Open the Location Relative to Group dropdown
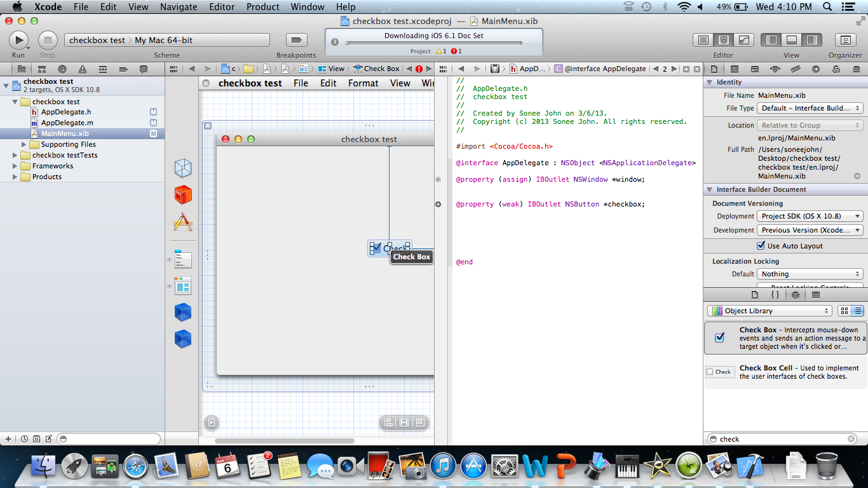Image resolution: width=868 pixels, height=488 pixels. [x=810, y=125]
